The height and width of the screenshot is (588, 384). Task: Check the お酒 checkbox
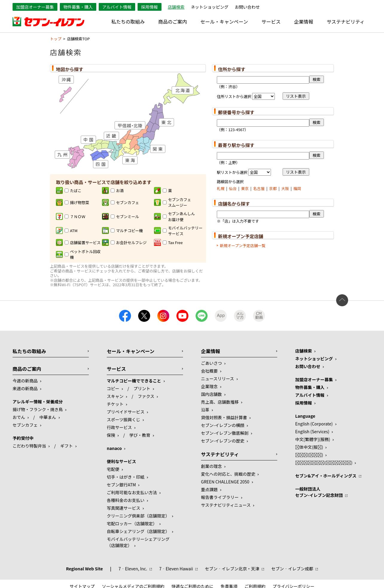pos(113,191)
